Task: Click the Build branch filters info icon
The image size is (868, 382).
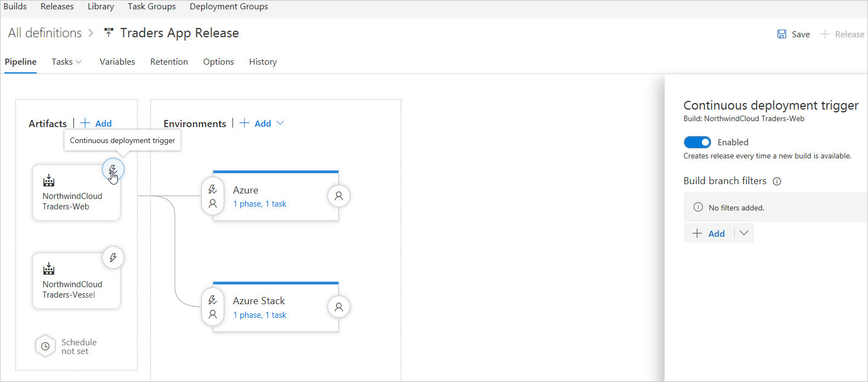Action: tap(777, 181)
